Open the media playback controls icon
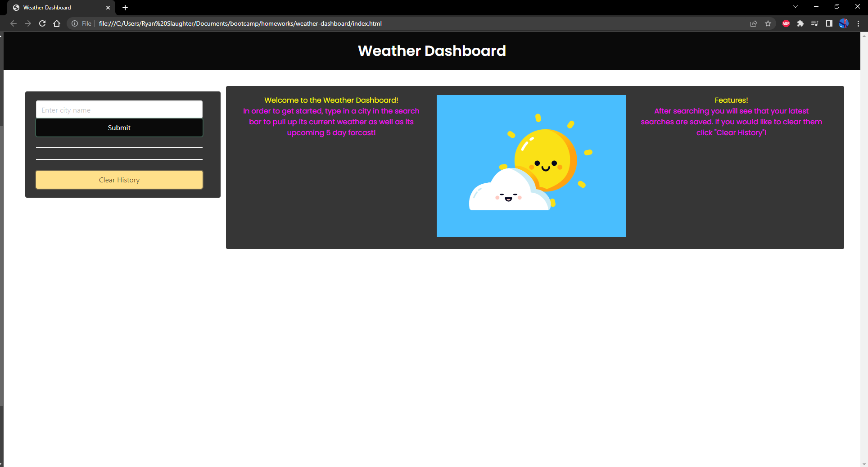This screenshot has width=868, height=467. click(815, 23)
